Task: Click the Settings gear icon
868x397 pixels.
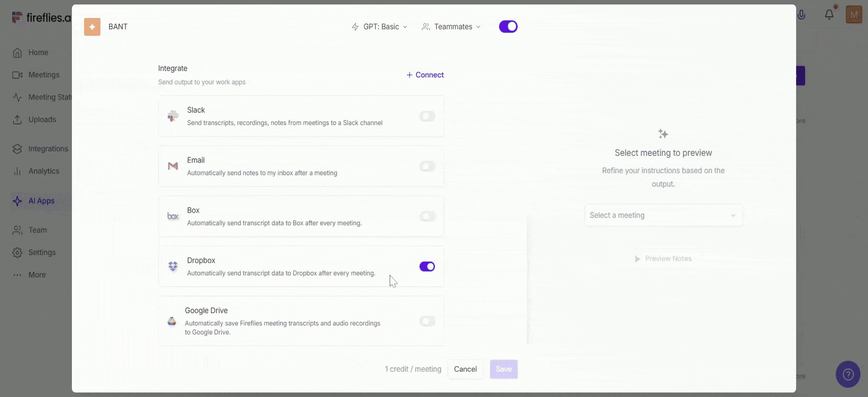Action: tap(17, 252)
